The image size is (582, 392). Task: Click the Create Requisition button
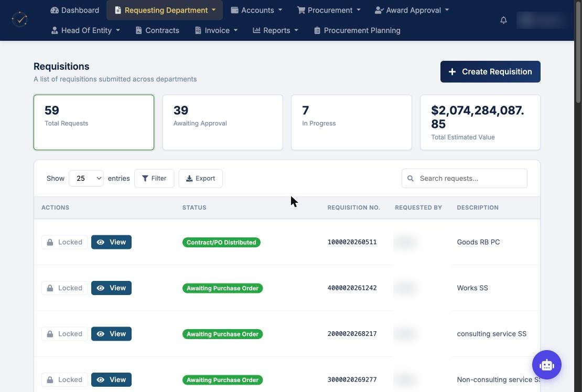pos(490,72)
